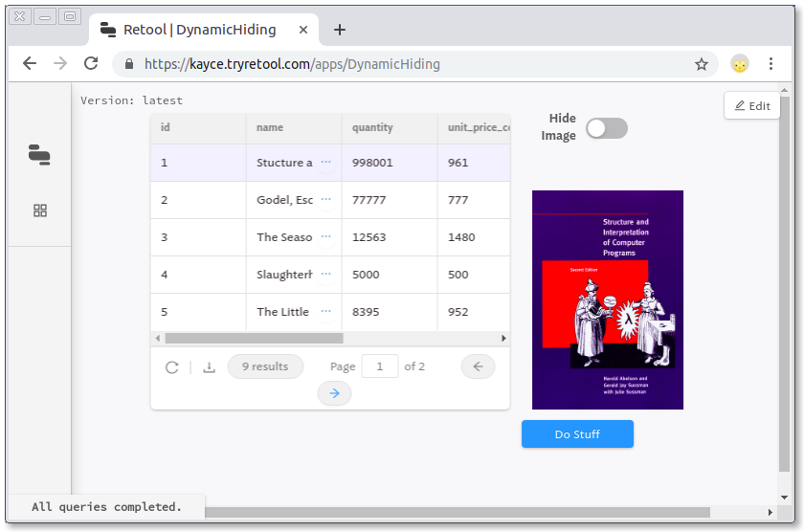Click the padlock site security icon
This screenshot has height=532, width=804.
pyautogui.click(x=129, y=64)
